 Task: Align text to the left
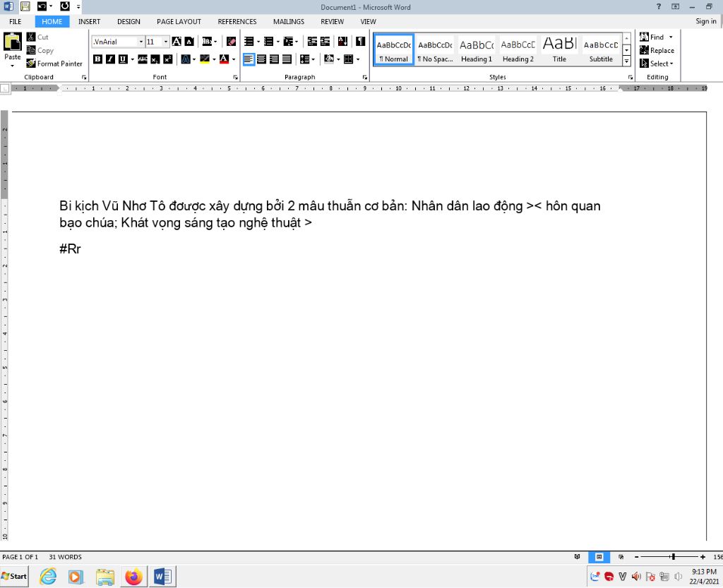(x=249, y=59)
